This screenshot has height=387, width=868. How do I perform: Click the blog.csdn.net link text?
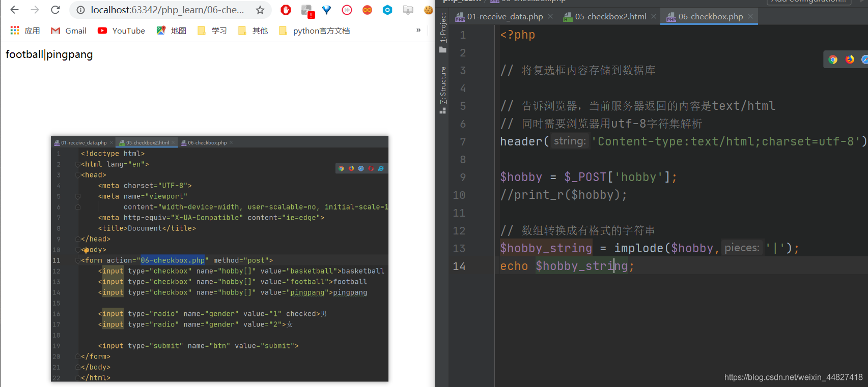794,377
